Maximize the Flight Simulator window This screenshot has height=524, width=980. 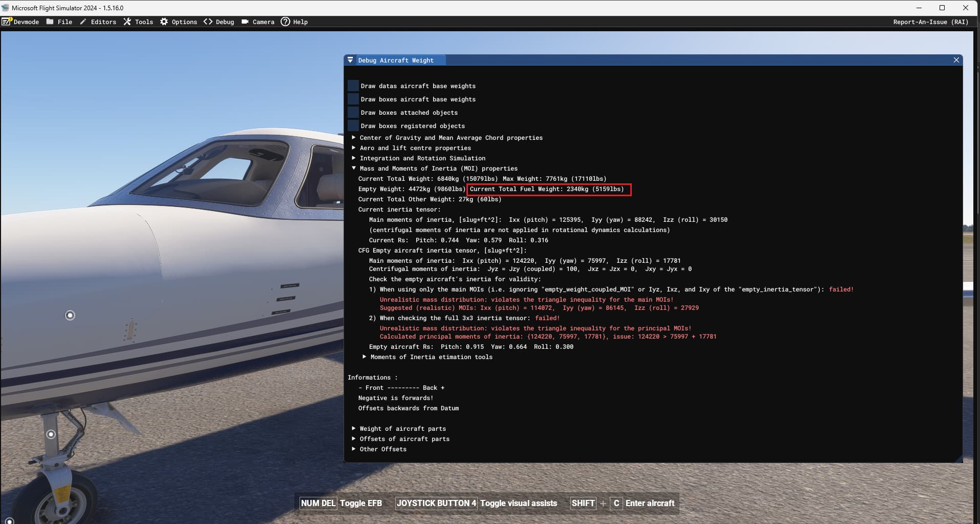pyautogui.click(x=942, y=8)
